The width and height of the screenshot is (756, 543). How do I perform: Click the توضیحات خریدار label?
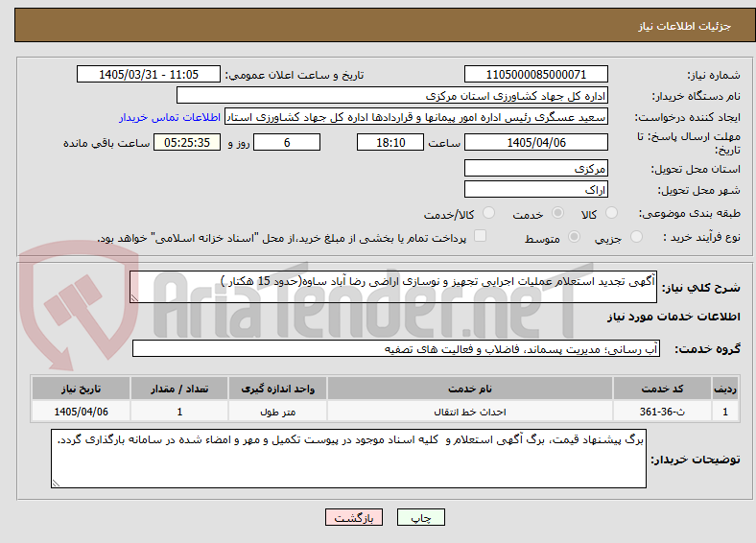(x=696, y=460)
